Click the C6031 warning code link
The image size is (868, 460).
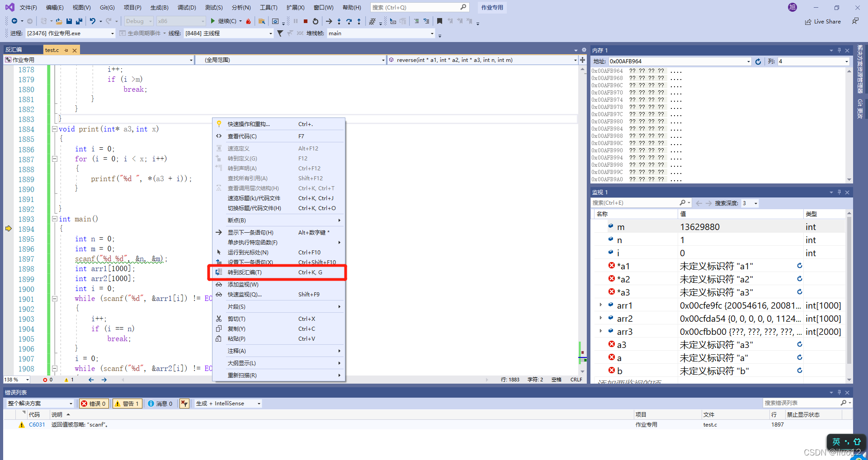37,425
